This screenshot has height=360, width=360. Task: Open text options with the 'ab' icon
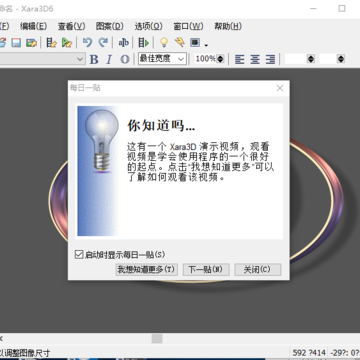pos(123,43)
